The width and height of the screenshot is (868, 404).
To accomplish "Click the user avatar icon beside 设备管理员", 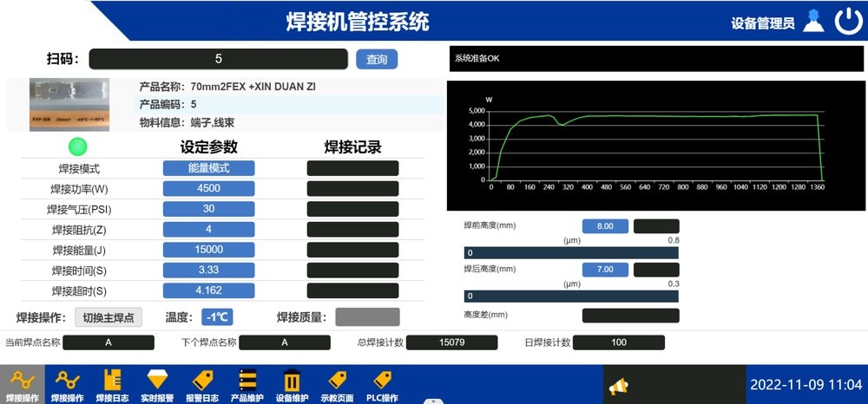I will [813, 22].
